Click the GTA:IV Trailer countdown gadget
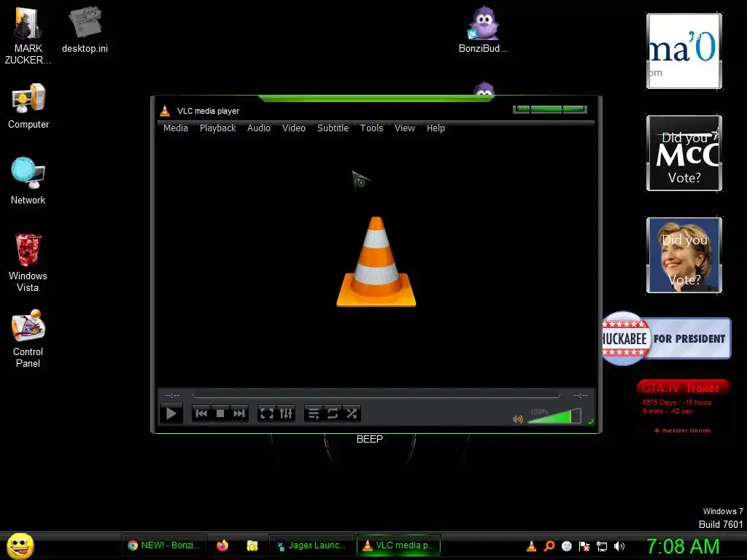Screen dimensions: 747x560 (x=683, y=406)
